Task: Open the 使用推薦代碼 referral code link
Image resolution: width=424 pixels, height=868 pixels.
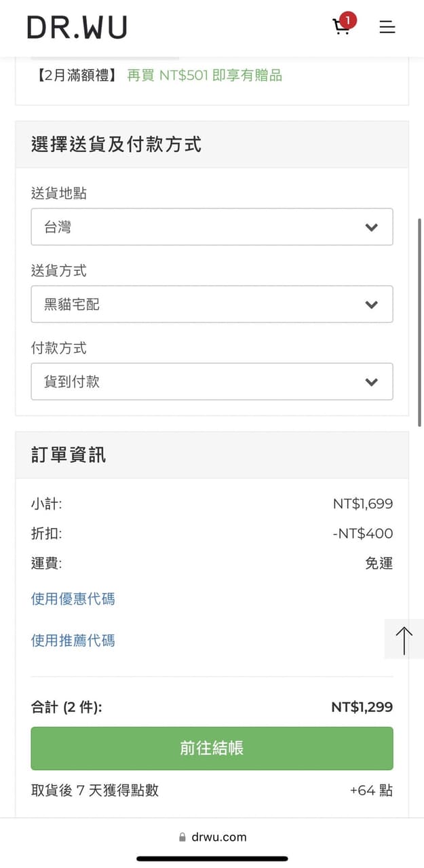Action: coord(72,640)
